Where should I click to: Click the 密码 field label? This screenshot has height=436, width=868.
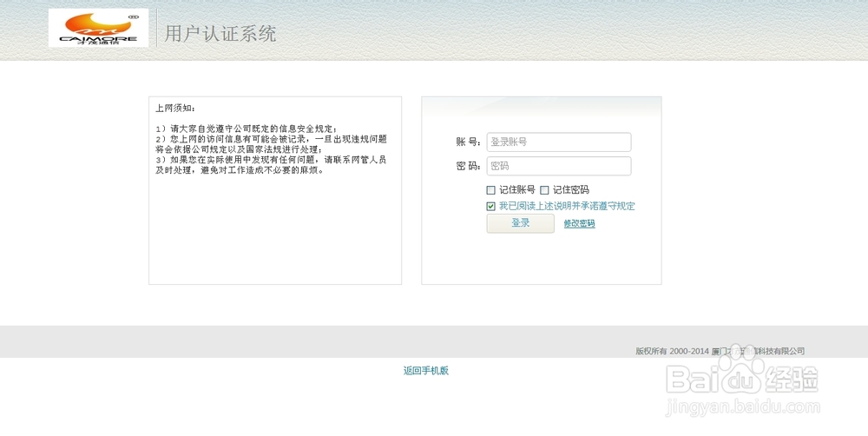click(x=468, y=166)
